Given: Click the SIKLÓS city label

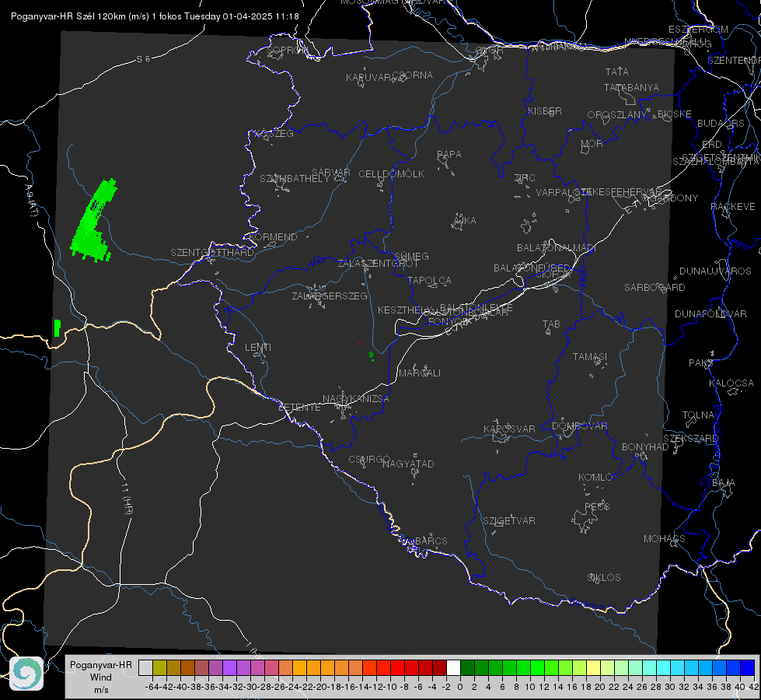Looking at the screenshot, I should pyautogui.click(x=604, y=578).
